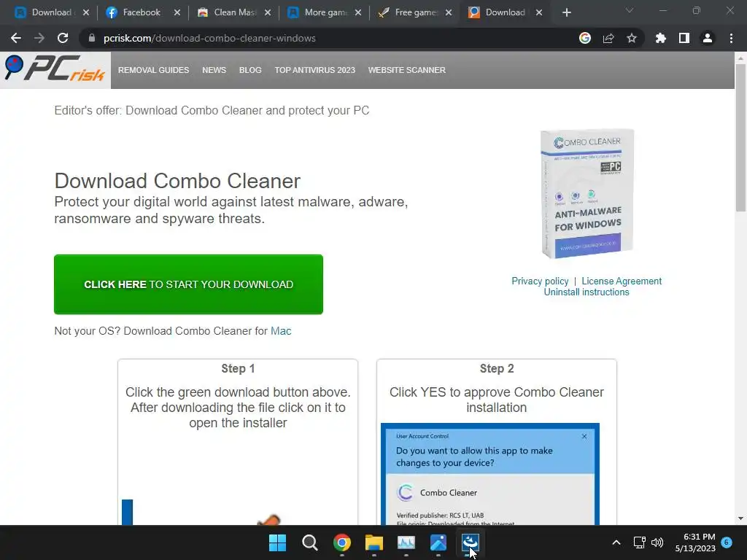
Task: Close the More games tab
Action: click(357, 12)
